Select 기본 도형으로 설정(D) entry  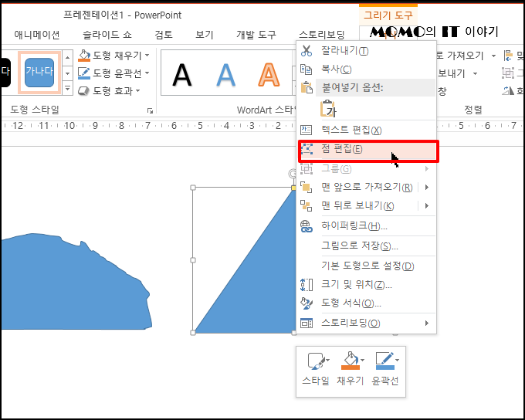pyautogui.click(x=367, y=266)
